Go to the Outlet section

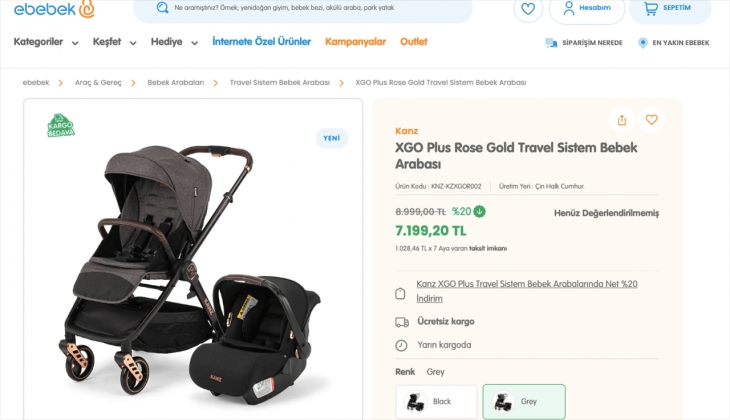(x=413, y=42)
